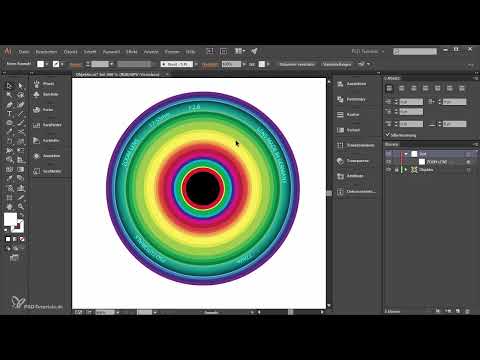Unlock the Objektiv layer lock

click(x=397, y=170)
